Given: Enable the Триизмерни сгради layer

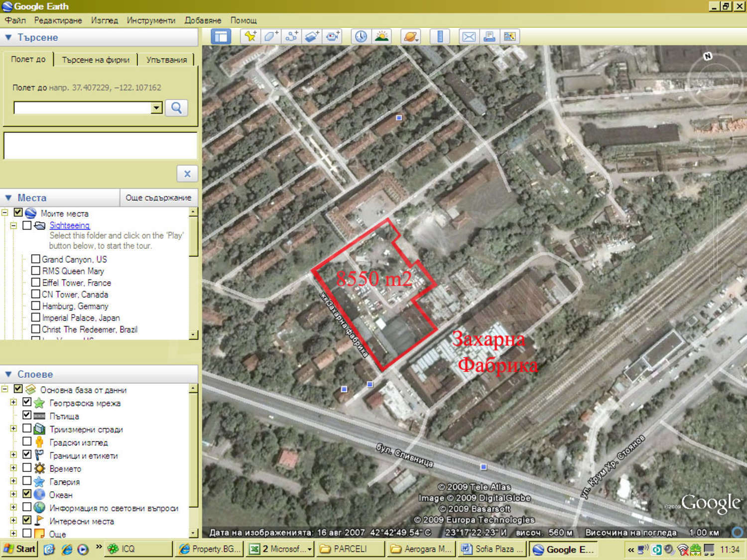Looking at the screenshot, I should click(27, 428).
